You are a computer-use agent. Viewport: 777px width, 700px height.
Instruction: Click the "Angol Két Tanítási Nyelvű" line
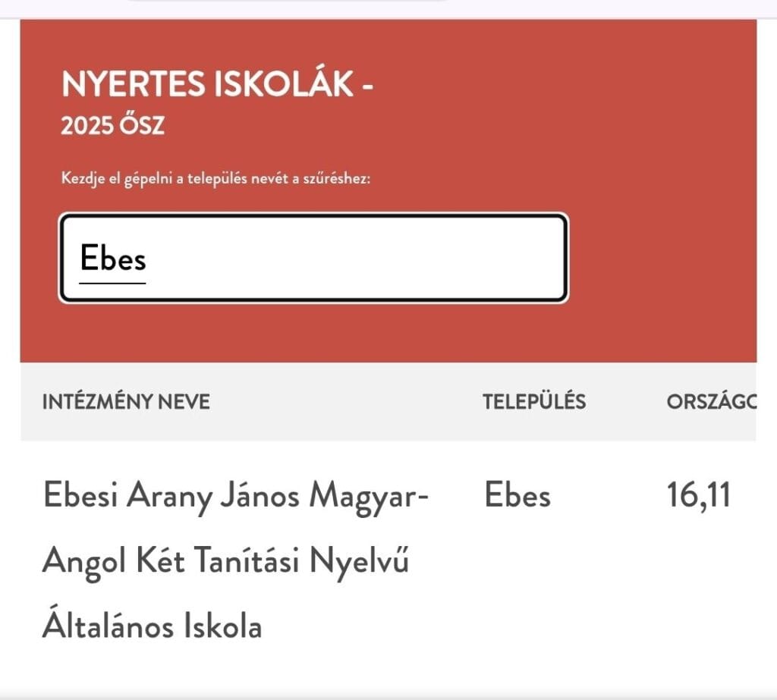225,562
